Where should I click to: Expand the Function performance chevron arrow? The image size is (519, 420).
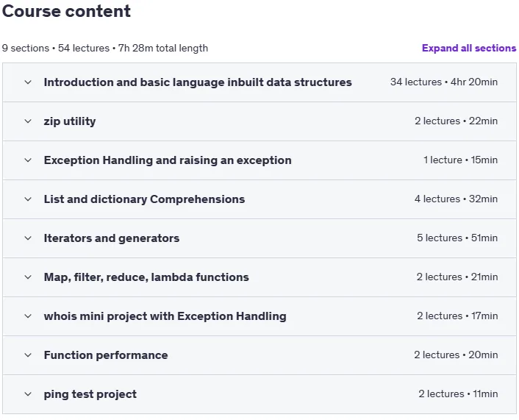[28, 355]
